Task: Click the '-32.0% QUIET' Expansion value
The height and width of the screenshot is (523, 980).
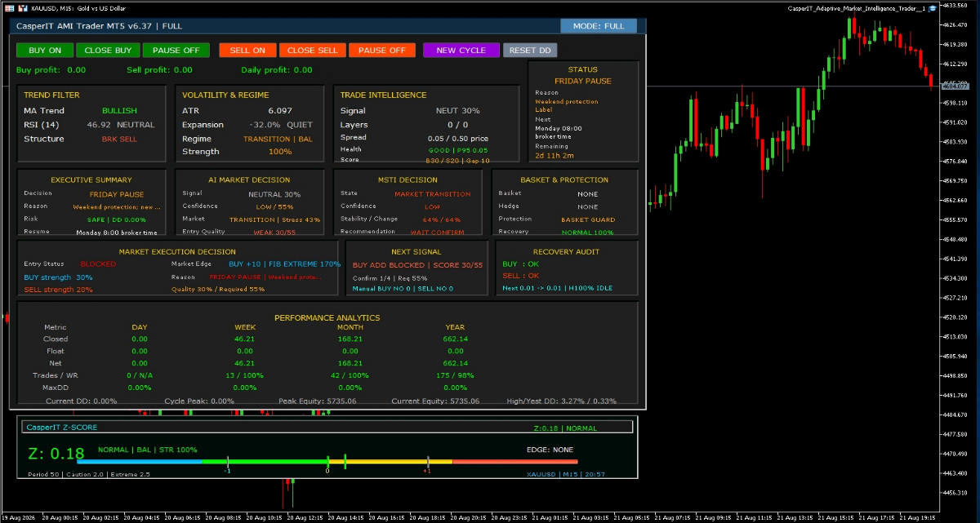Action: pos(280,125)
